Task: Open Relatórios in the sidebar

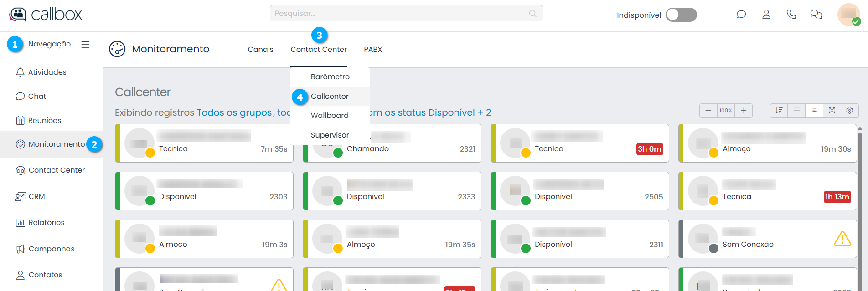Action: (46, 223)
